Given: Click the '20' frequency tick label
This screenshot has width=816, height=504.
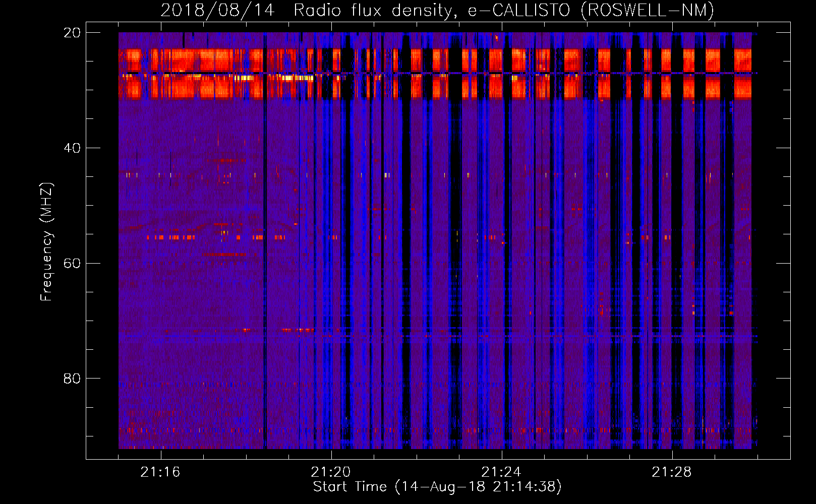Looking at the screenshot, I should point(72,33).
